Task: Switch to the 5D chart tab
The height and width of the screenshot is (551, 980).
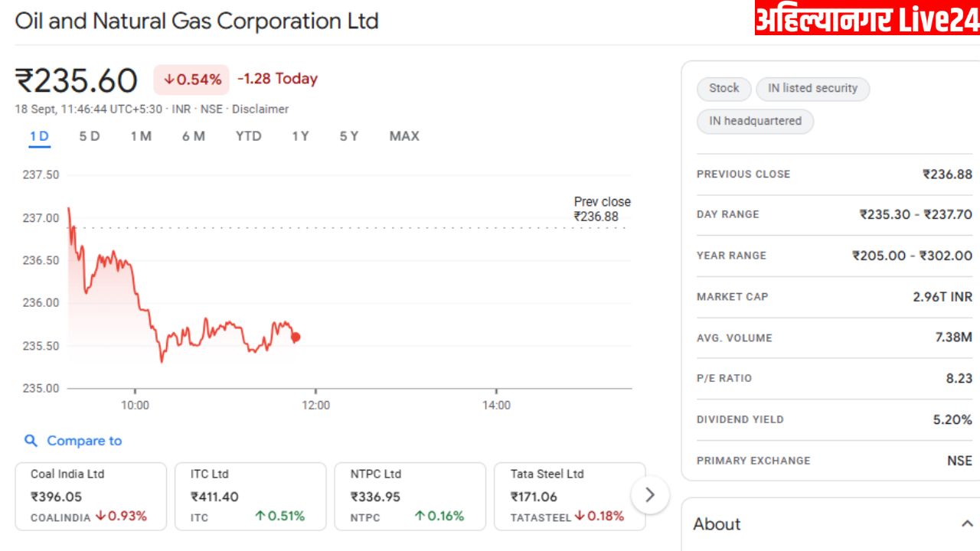Action: tap(90, 136)
